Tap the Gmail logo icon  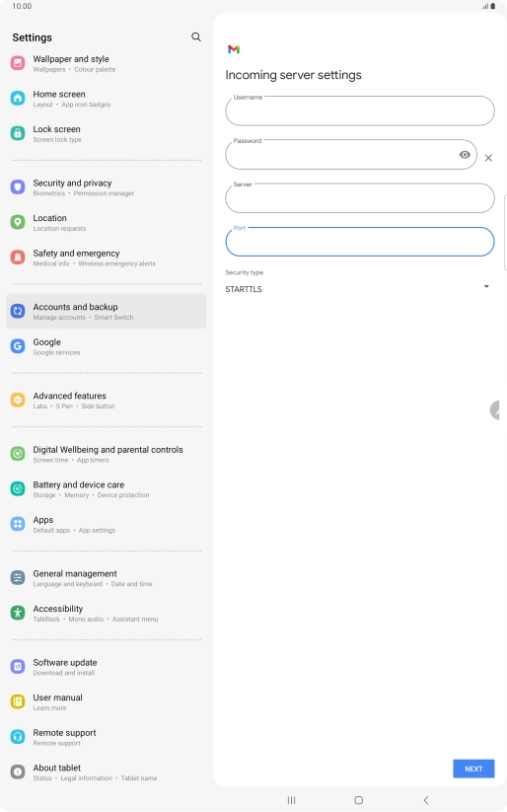pyautogui.click(x=234, y=49)
